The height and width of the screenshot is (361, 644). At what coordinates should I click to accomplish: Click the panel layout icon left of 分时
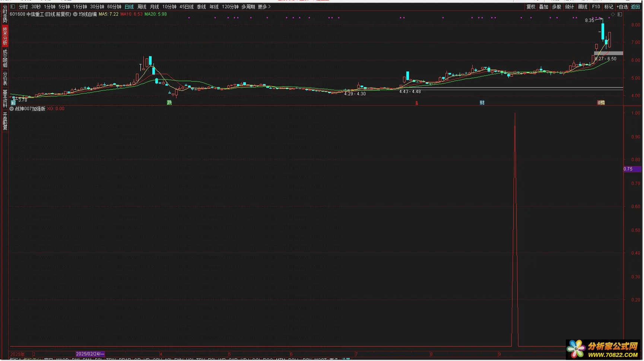[x=13, y=7]
